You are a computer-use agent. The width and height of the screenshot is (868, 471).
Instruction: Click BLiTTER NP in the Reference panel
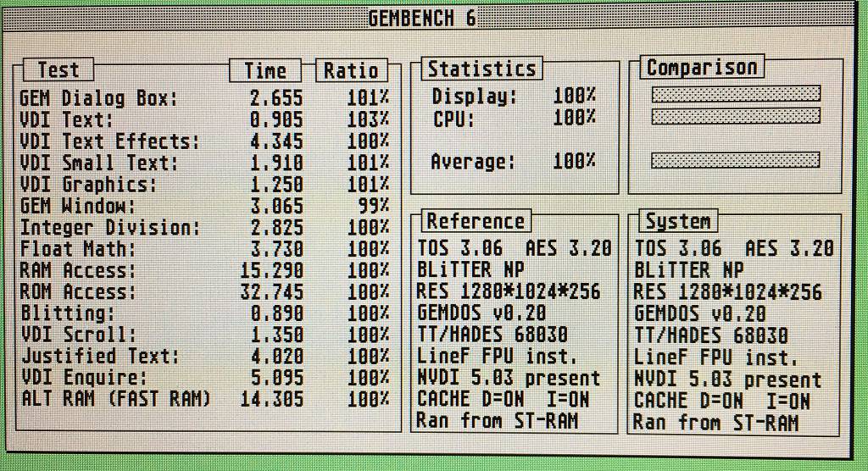(x=470, y=270)
